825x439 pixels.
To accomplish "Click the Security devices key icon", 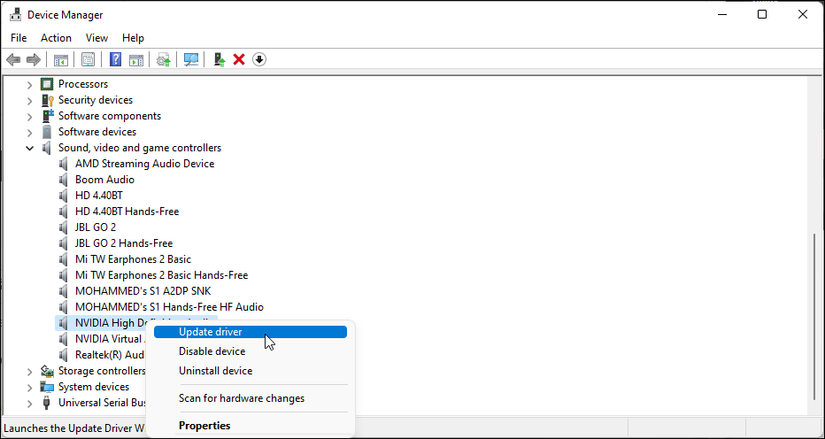I will pos(47,100).
